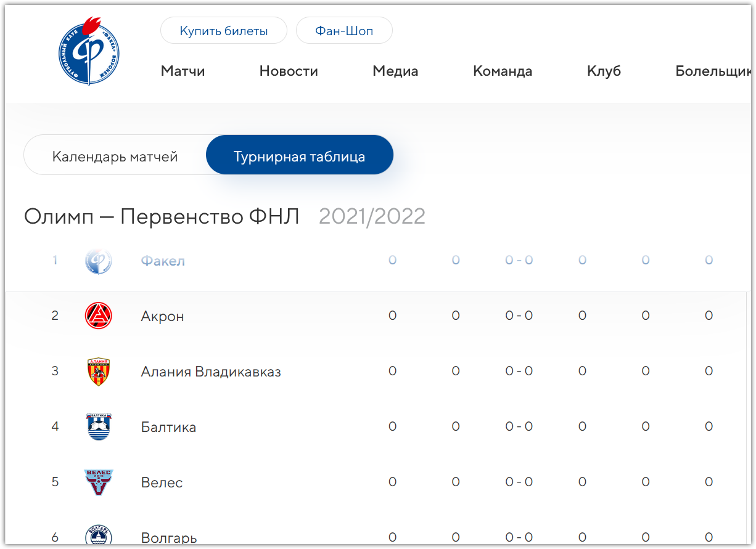Click the 0 - 0 goals cell for Акрон
The height and width of the screenshot is (549, 756).
coord(519,315)
